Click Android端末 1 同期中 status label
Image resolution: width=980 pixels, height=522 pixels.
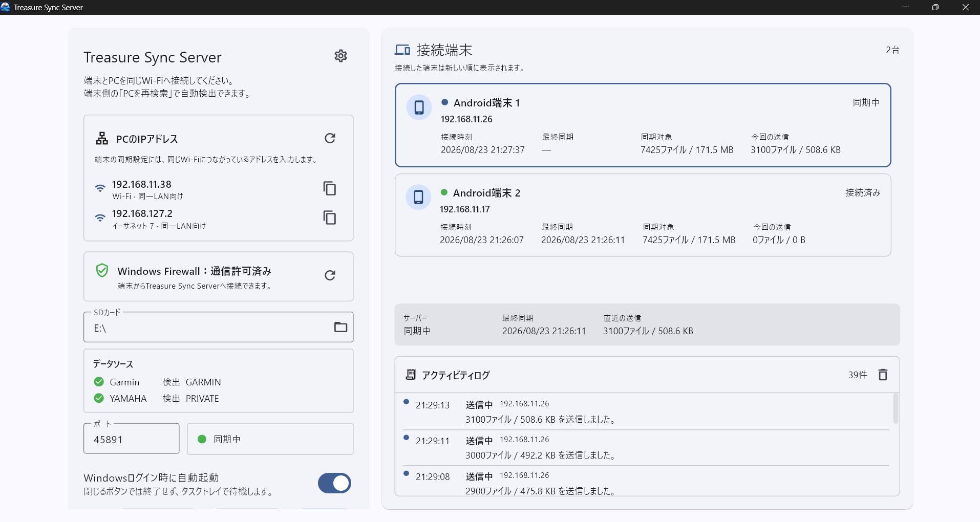(x=866, y=102)
